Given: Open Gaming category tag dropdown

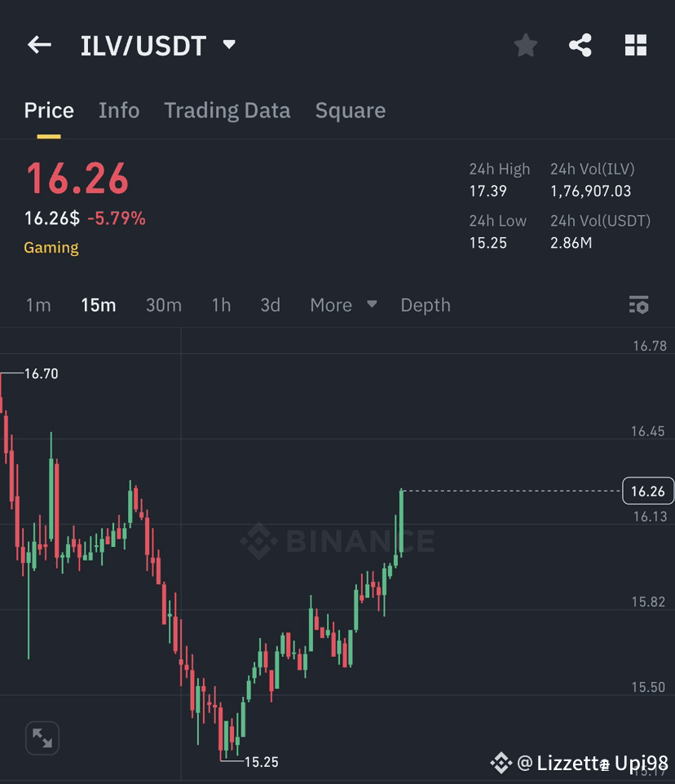Looking at the screenshot, I should tap(51, 247).
